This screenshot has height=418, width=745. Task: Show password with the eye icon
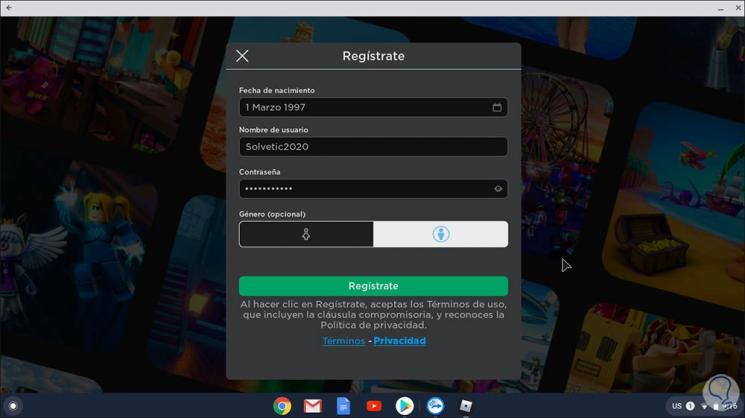pos(498,189)
